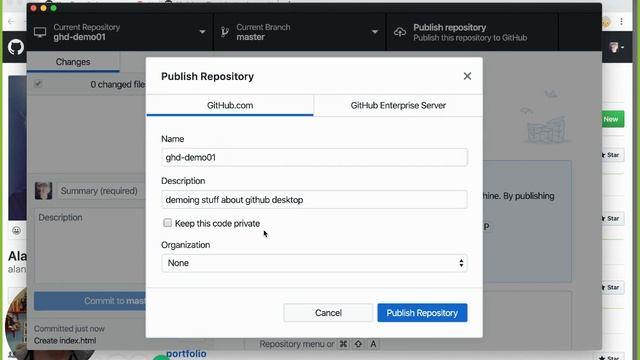640x360 pixels.
Task: Click the portfolio repository link
Action: tap(186, 353)
